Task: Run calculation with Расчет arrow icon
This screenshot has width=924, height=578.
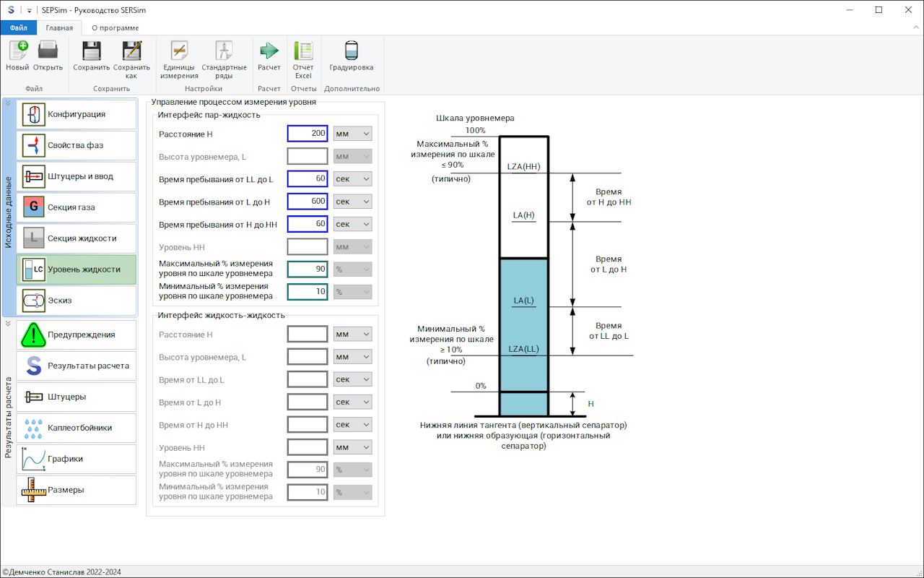Action: tap(269, 56)
